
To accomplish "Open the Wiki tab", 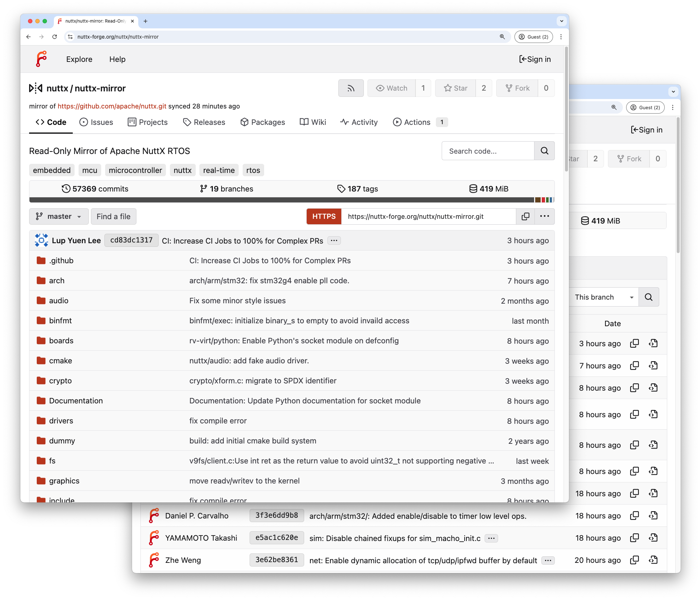I will 313,122.
